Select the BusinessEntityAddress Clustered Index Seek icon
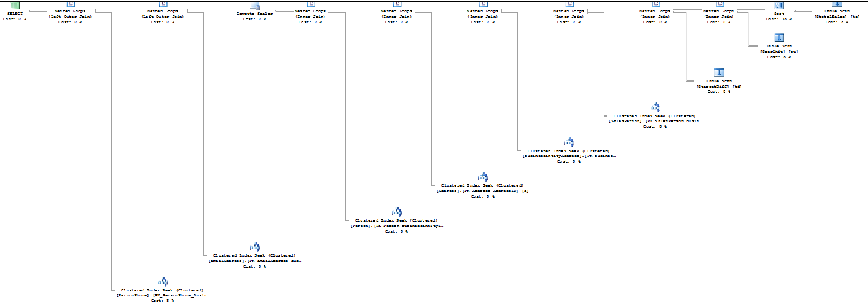Viewport: 868px width, 305px height. coord(569,143)
